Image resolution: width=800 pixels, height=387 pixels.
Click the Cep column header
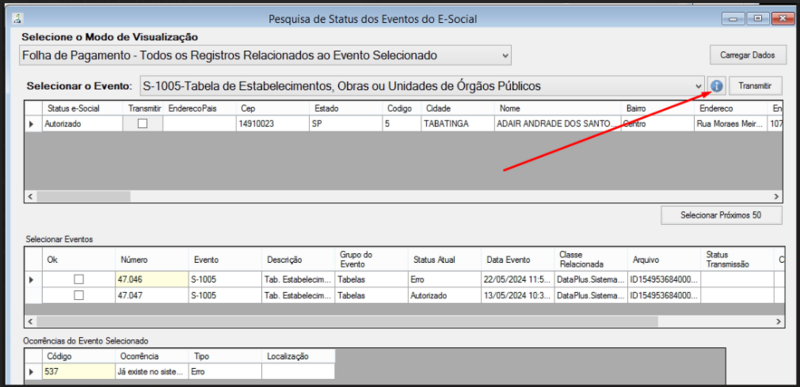click(273, 109)
